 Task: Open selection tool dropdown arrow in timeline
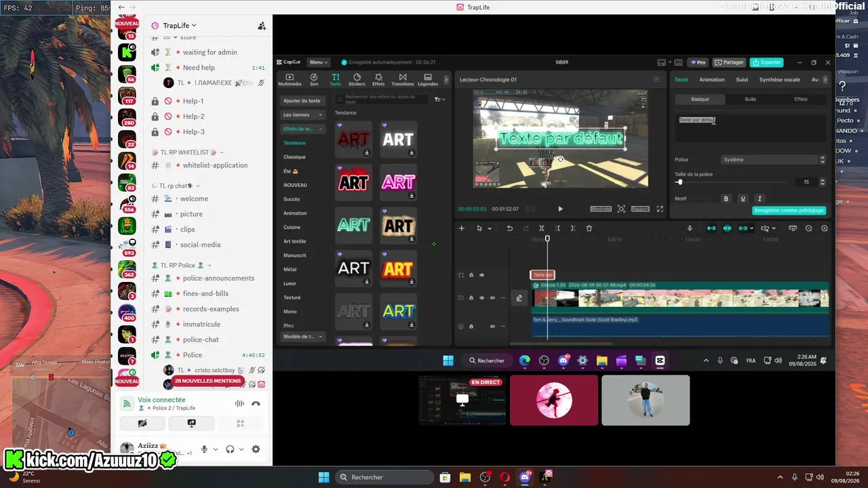point(490,228)
